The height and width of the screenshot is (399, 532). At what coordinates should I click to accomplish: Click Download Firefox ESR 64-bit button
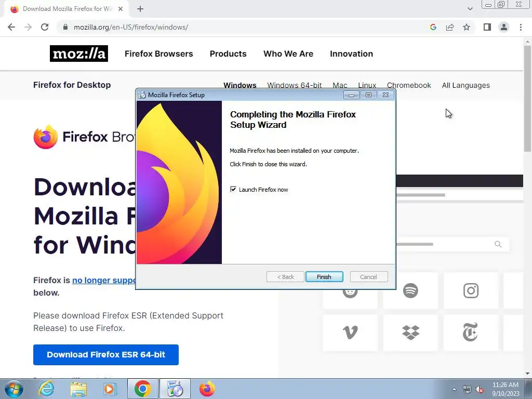click(x=106, y=354)
